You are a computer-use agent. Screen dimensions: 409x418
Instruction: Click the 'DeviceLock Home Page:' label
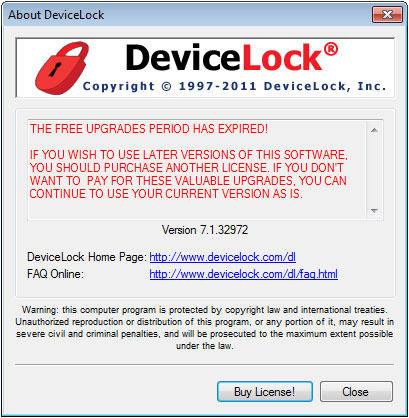87,257
